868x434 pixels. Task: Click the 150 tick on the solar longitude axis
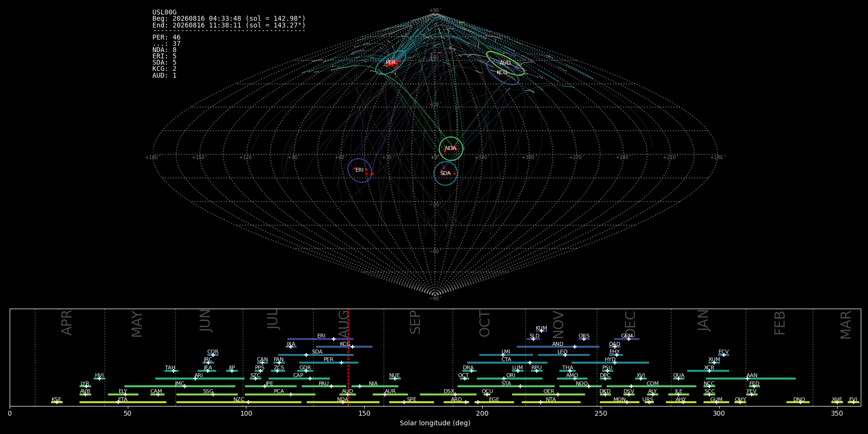pos(364,413)
